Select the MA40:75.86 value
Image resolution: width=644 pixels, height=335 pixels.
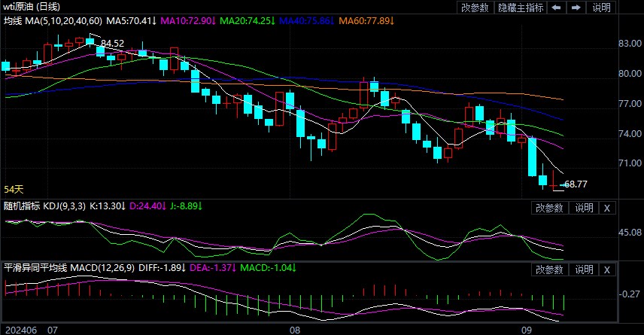(307, 20)
